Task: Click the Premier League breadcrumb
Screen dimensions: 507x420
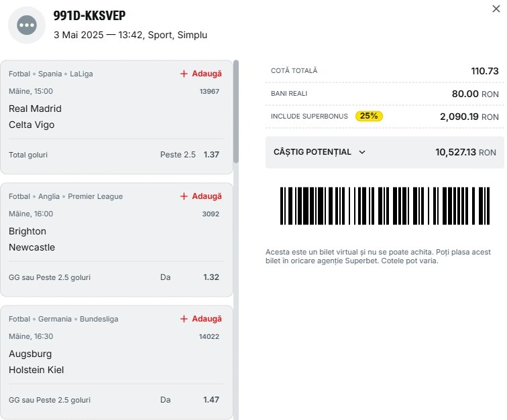Action: tap(95, 196)
